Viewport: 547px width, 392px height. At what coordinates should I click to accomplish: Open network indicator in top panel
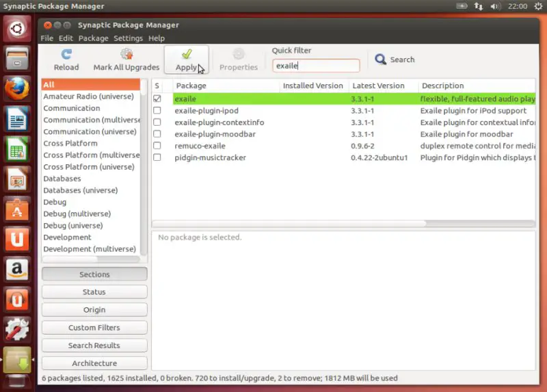point(478,6)
